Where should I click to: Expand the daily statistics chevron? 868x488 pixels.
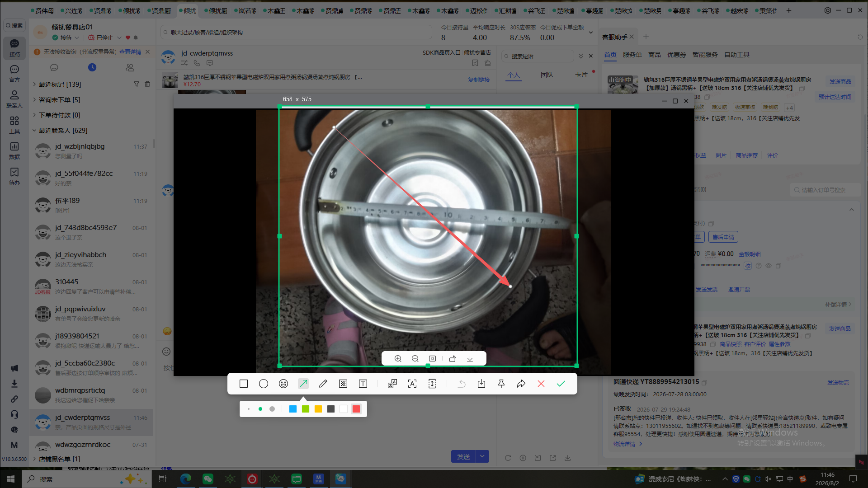tap(590, 33)
